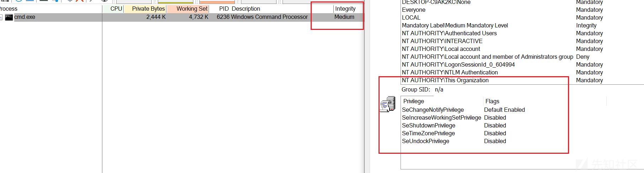
Task: Click the Description column header
Action: tap(246, 9)
